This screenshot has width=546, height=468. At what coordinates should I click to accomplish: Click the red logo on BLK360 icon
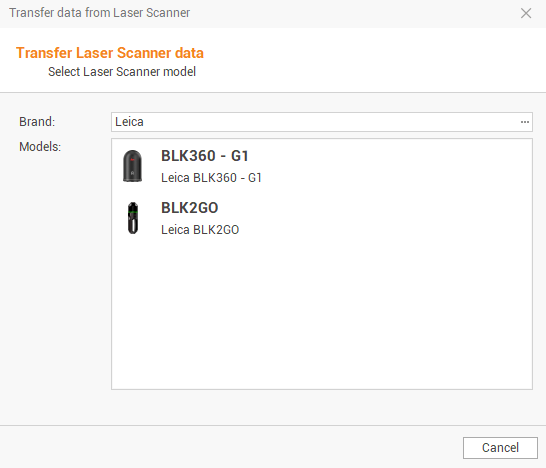point(132,159)
